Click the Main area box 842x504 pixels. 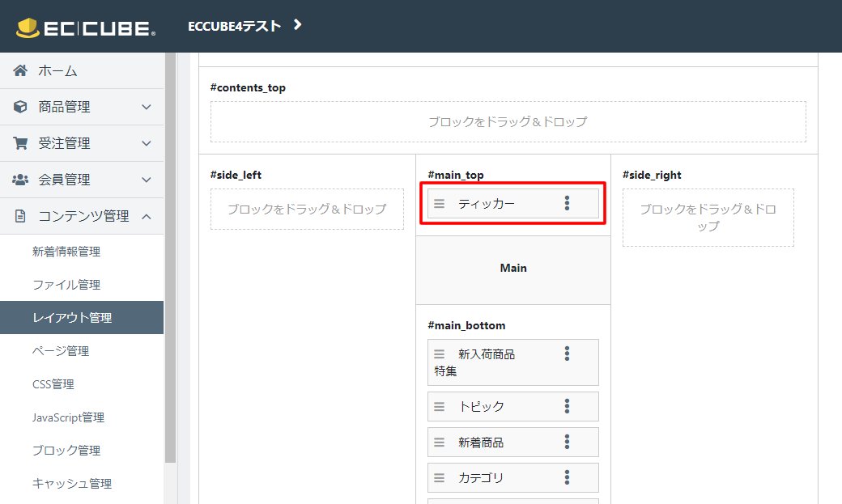(513, 270)
